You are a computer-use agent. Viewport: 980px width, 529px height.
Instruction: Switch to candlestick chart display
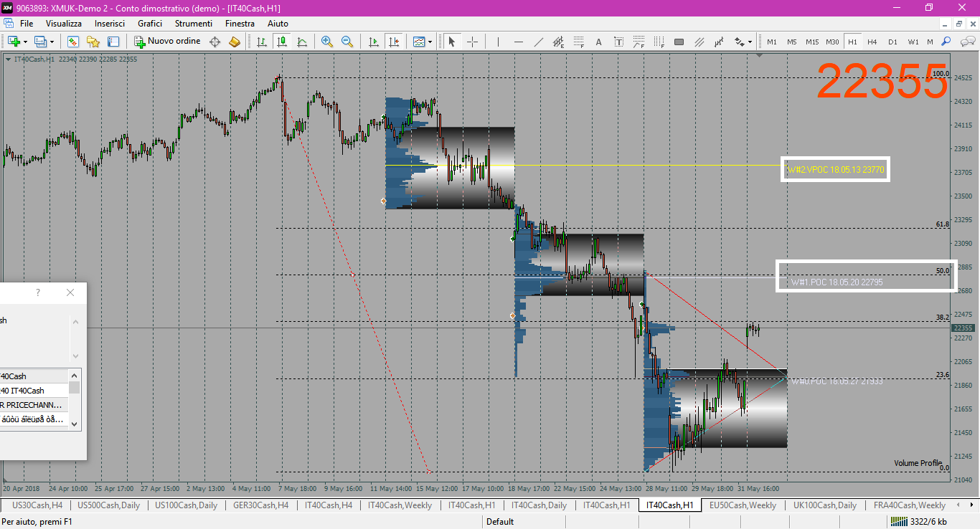tap(282, 42)
